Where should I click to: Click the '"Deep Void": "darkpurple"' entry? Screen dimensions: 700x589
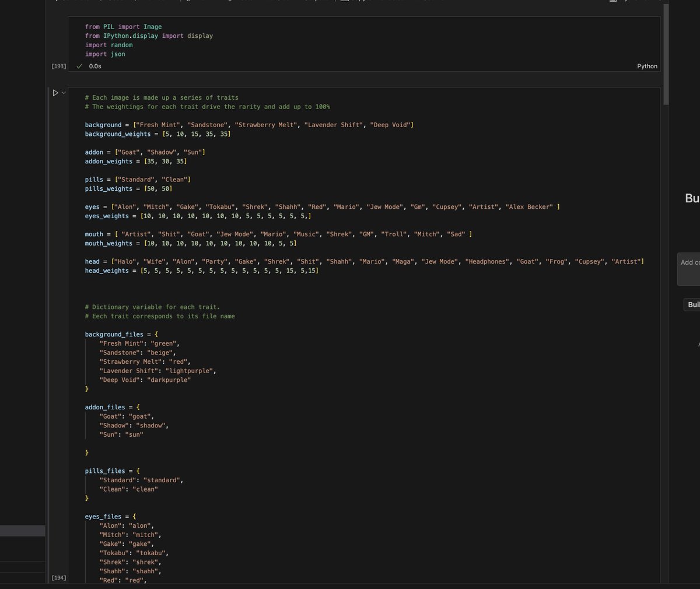tap(145, 380)
